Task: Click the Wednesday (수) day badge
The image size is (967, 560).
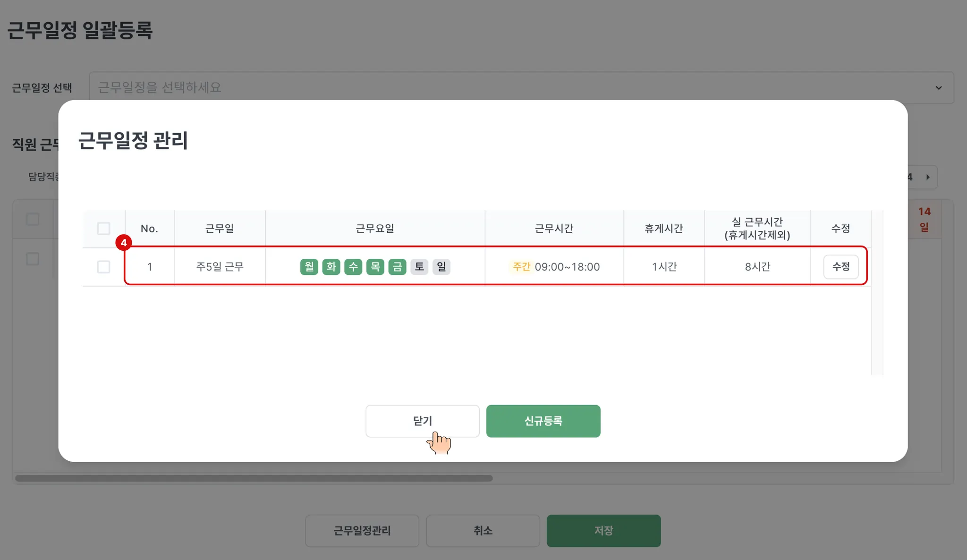Action: (x=353, y=267)
